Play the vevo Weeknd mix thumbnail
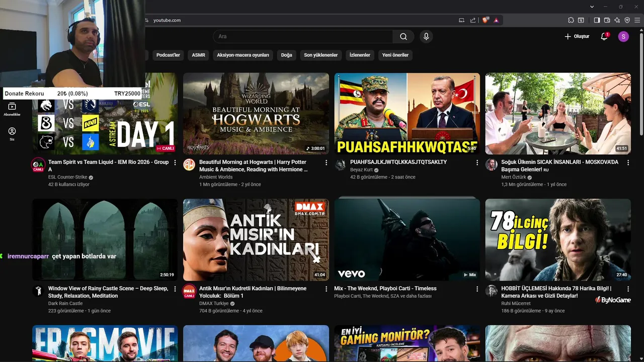Viewport: 644px width, 362px height. point(407,240)
